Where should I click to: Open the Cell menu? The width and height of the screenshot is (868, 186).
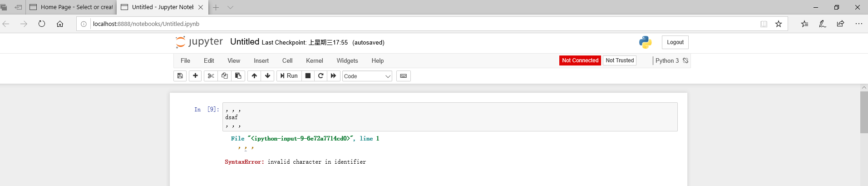point(287,60)
